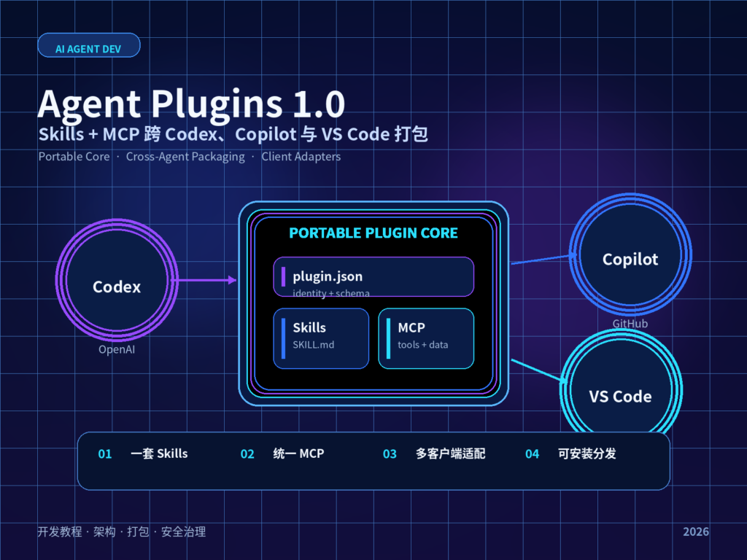Click the 04 step number
The image size is (747, 560).
coord(532,454)
